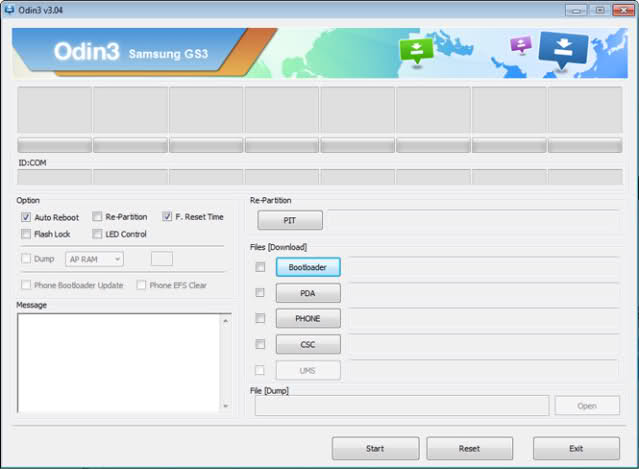Tick the checkbox beside the Bootloader button

point(260,267)
